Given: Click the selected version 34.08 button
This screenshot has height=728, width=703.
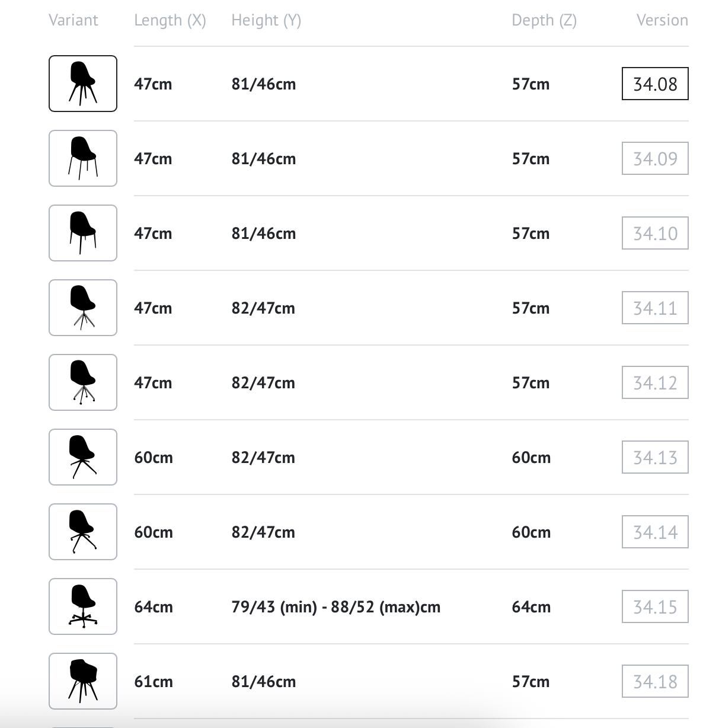Looking at the screenshot, I should click(655, 84).
